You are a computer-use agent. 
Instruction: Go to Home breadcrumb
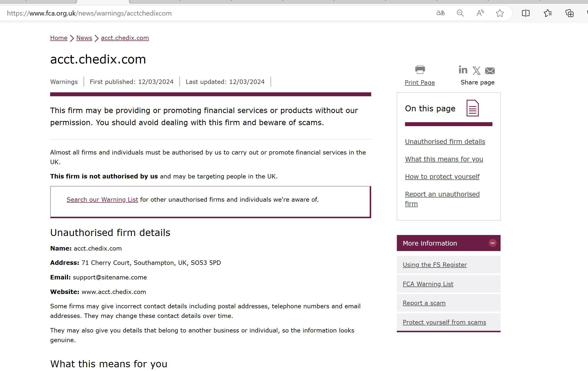coord(59,38)
